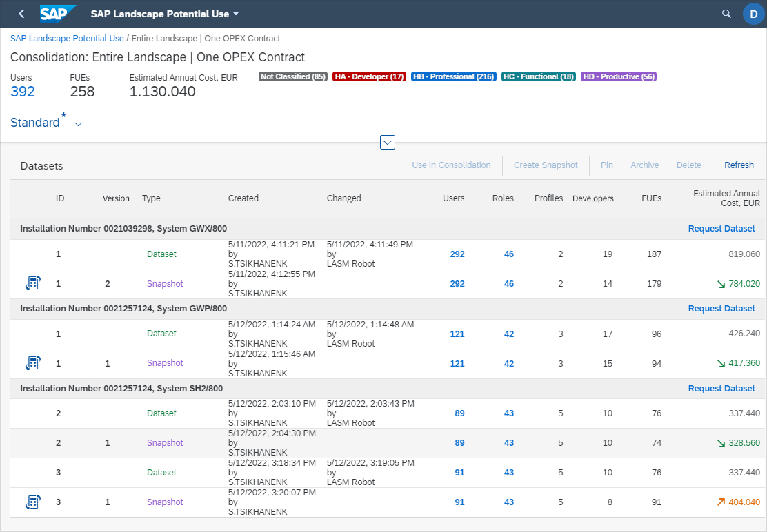767x532 pixels.
Task: Open users 292 in GWX/800 Dataset row
Action: click(457, 254)
